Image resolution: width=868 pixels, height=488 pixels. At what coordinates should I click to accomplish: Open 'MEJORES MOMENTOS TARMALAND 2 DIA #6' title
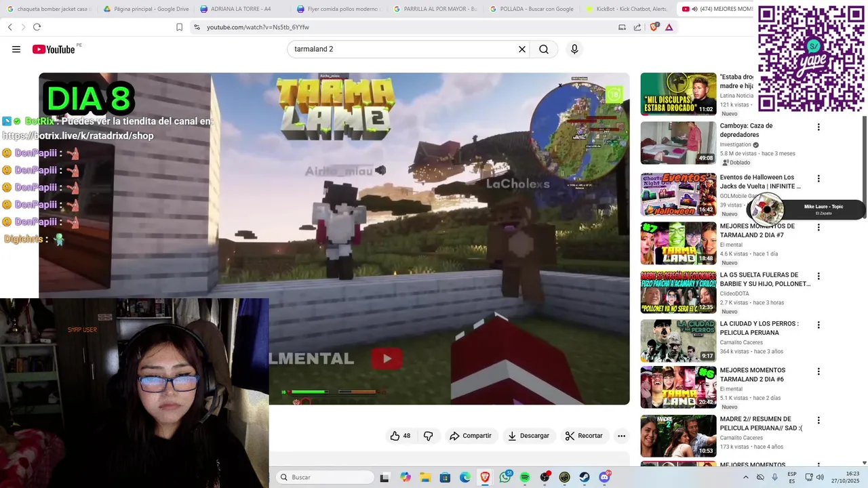[753, 375]
